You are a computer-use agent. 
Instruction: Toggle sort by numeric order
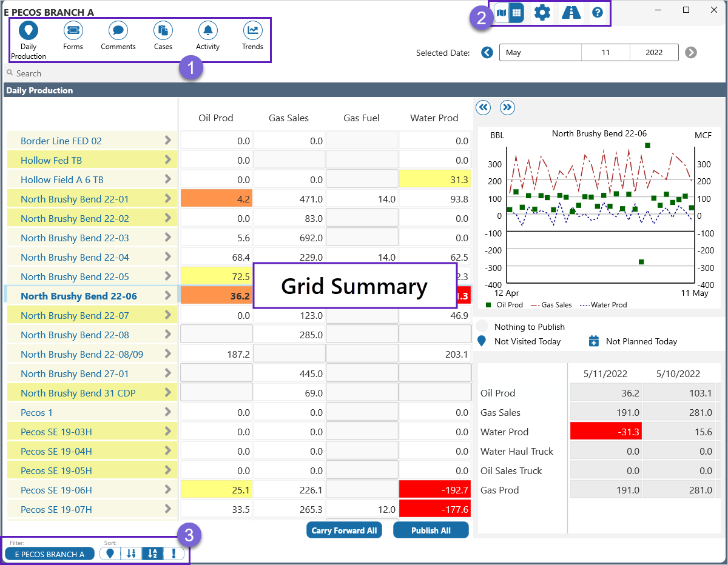[x=131, y=553]
